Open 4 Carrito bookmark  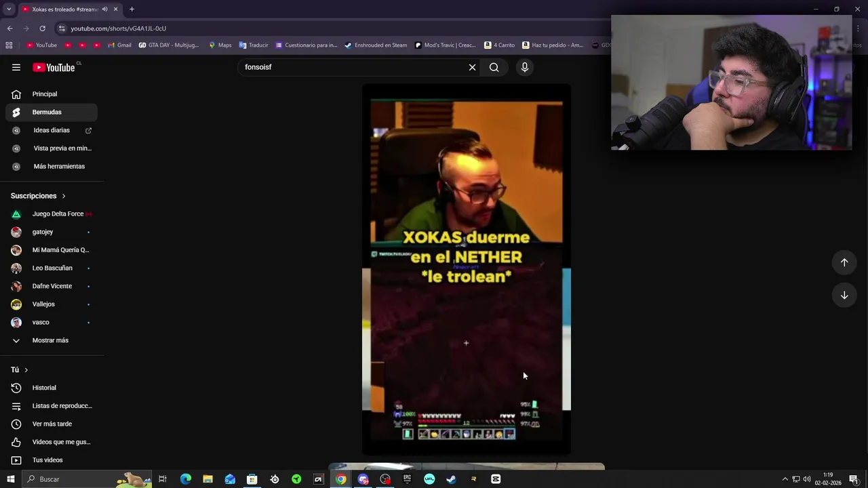tap(500, 45)
